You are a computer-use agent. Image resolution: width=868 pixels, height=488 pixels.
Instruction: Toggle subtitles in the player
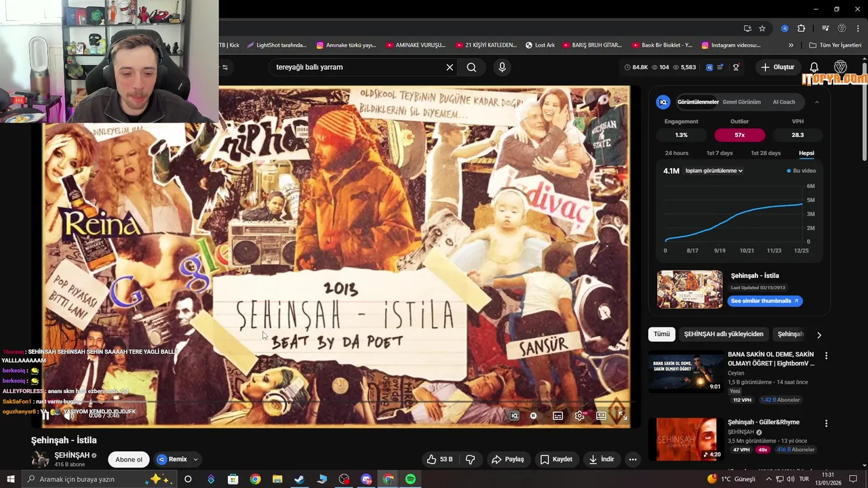557,415
